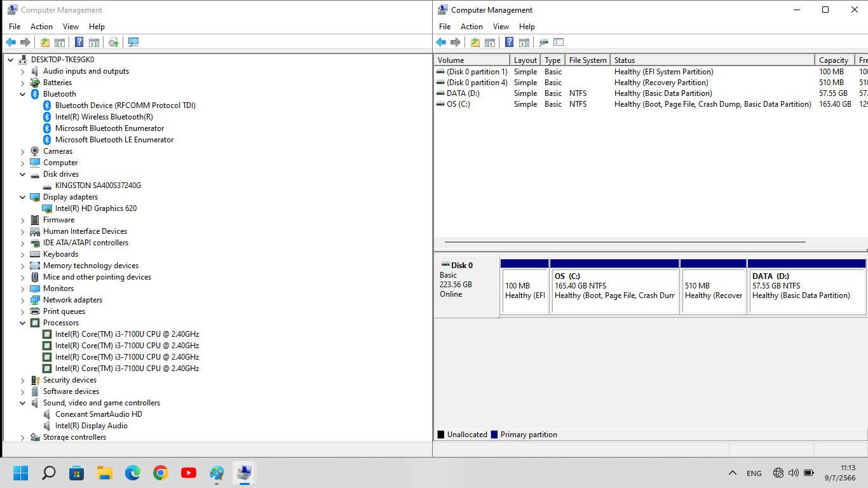Click Scan for hardware changes monitor icon
This screenshot has height=488, width=868.
point(133,43)
